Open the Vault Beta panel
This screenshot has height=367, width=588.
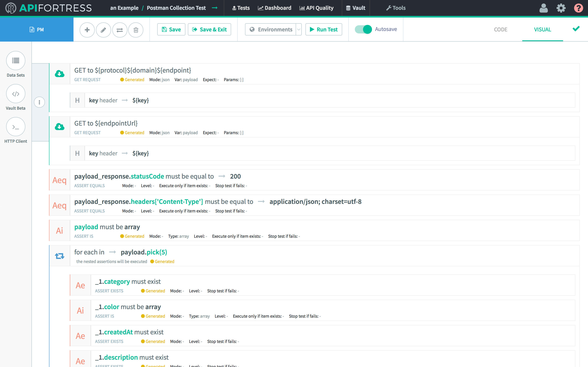(x=16, y=94)
